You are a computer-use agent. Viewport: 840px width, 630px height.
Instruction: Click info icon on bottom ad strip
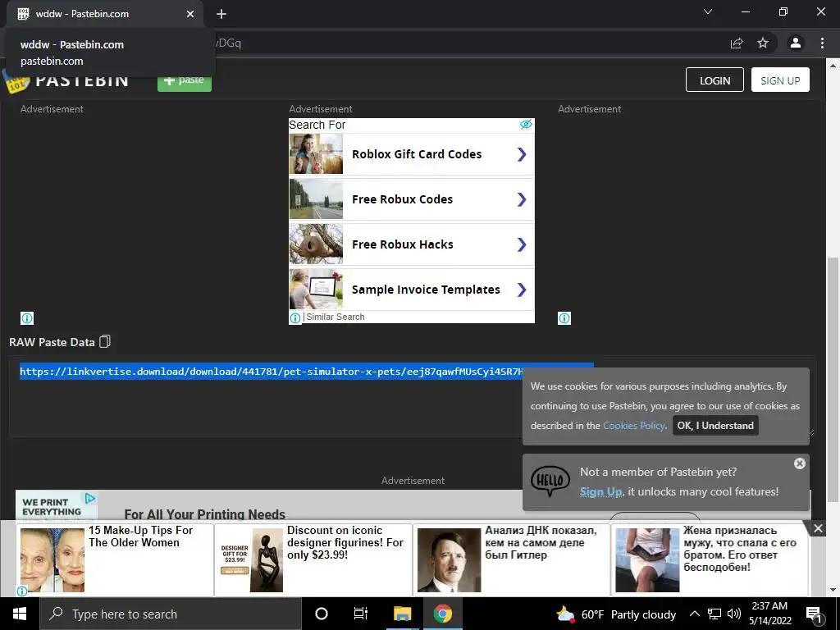(x=22, y=591)
